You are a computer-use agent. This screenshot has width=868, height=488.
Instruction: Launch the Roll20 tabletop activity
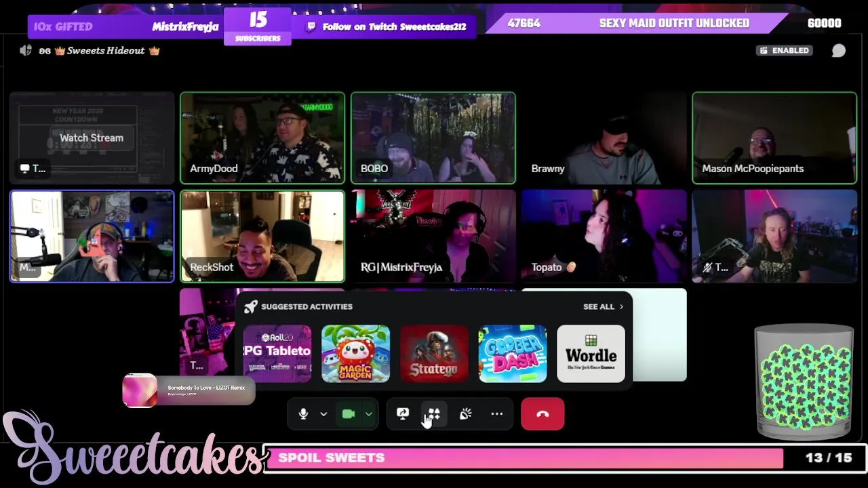pos(277,354)
